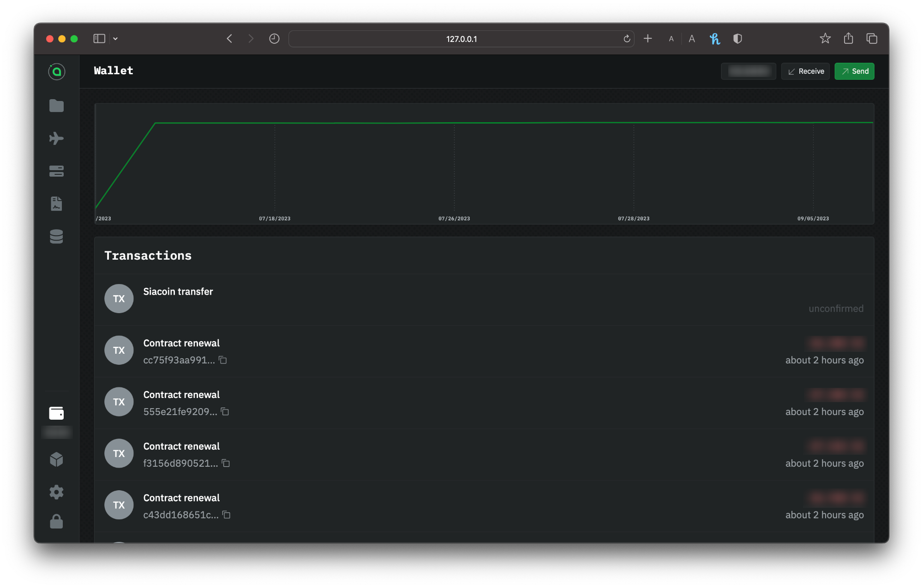923x588 pixels.
Task: Open the Siacoin transfer transaction row
Action: 178,291
